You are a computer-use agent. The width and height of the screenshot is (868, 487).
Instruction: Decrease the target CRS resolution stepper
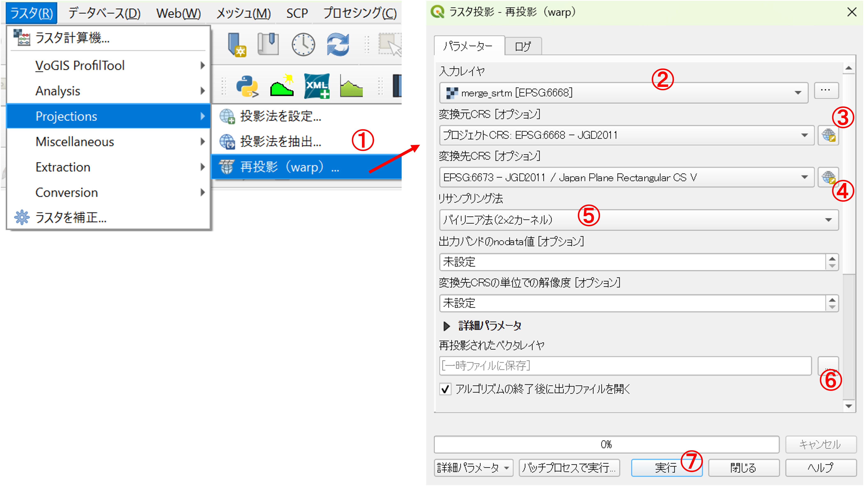(x=832, y=307)
